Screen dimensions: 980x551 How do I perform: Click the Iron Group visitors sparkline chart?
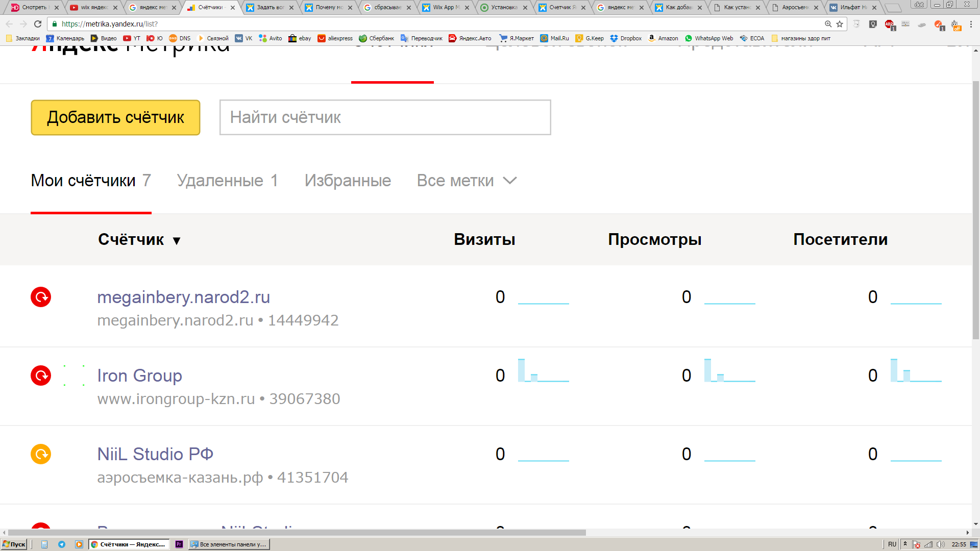pyautogui.click(x=916, y=370)
